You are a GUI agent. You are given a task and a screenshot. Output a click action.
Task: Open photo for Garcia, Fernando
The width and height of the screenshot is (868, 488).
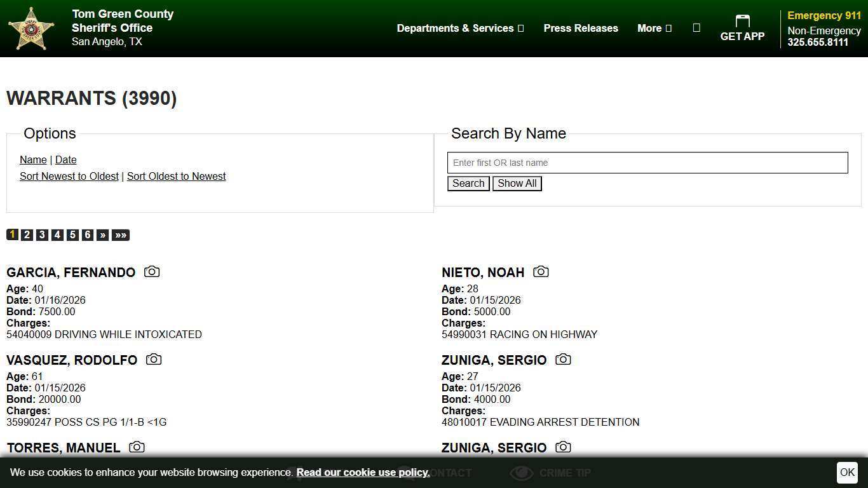tap(152, 272)
